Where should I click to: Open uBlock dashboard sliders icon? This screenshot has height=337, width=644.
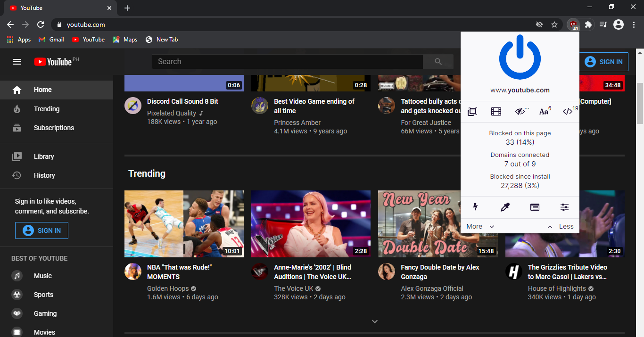coord(564,207)
